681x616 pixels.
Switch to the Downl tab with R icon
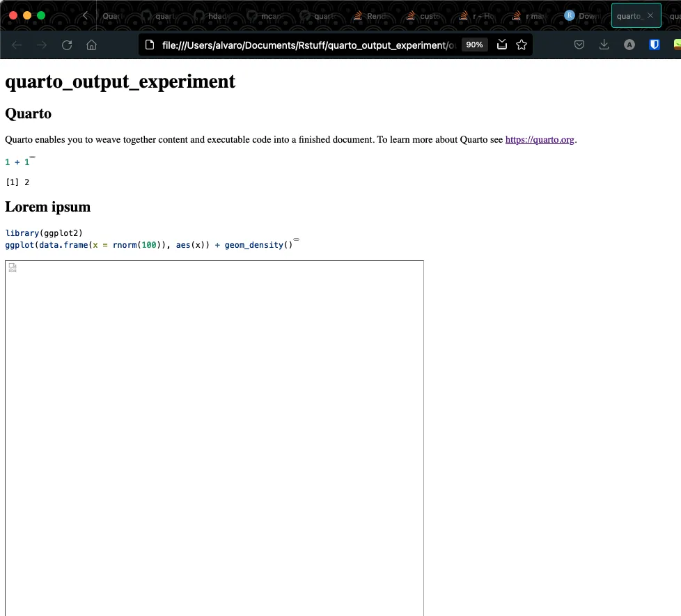pos(584,16)
